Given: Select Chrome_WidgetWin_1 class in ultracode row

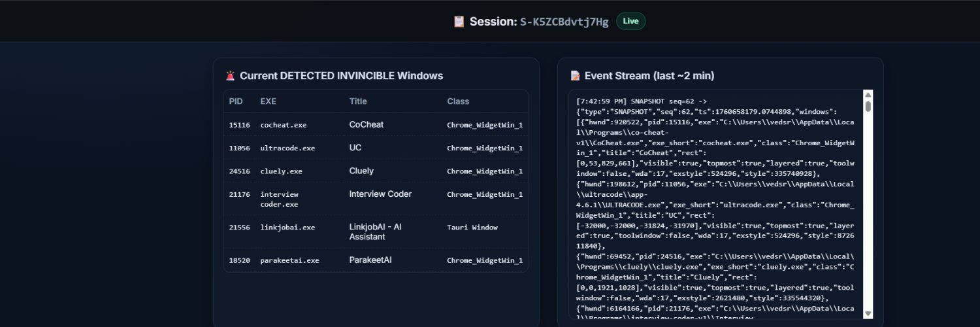Looking at the screenshot, I should point(485,148).
